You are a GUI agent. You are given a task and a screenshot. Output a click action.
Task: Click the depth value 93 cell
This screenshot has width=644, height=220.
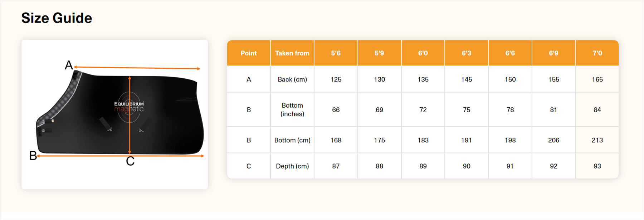pyautogui.click(x=597, y=166)
